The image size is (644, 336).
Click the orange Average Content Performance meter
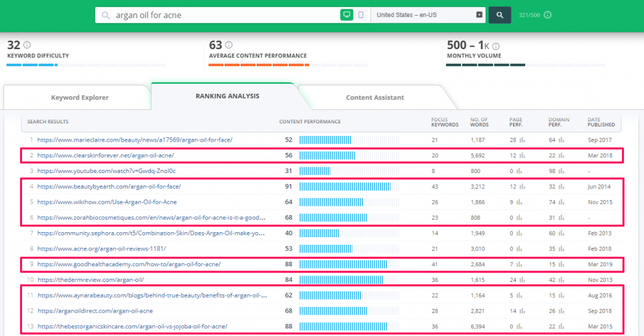(x=288, y=65)
